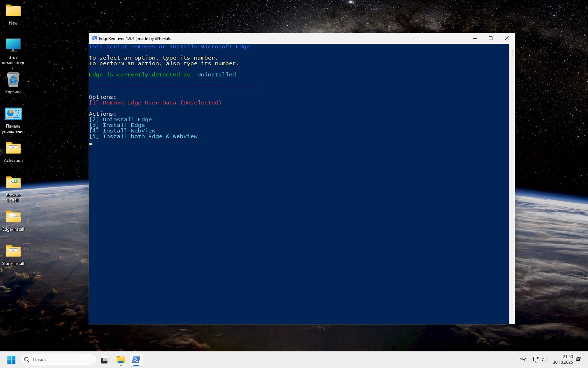Open the network status tray icon
The width and height of the screenshot is (588, 368).
[536, 360]
